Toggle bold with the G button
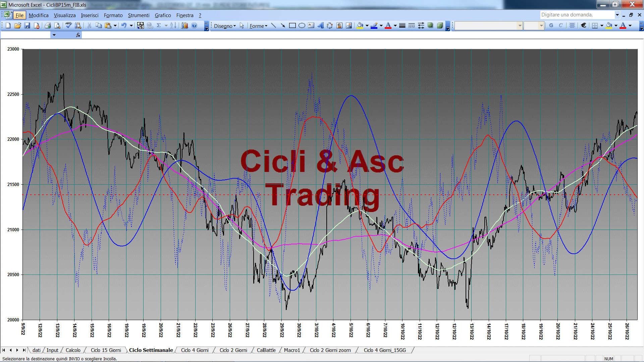The height and width of the screenshot is (362, 644). coord(551,25)
